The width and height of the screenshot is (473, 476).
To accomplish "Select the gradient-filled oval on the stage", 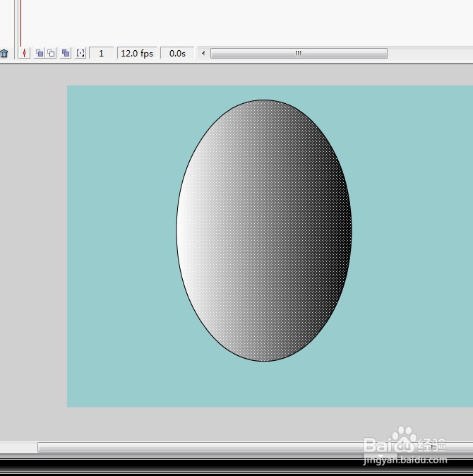I will tap(264, 231).
